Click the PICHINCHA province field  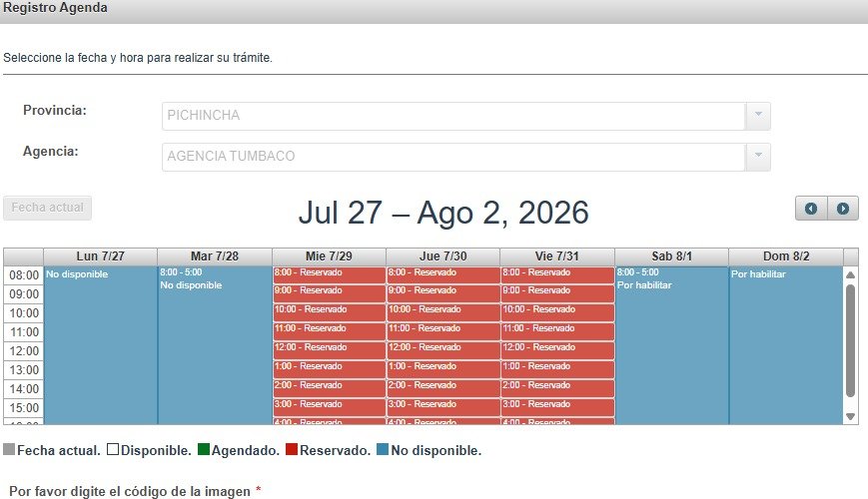453,116
